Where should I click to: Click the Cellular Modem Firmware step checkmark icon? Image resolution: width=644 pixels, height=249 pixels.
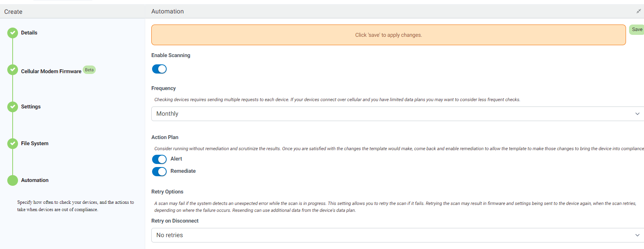[x=13, y=70]
